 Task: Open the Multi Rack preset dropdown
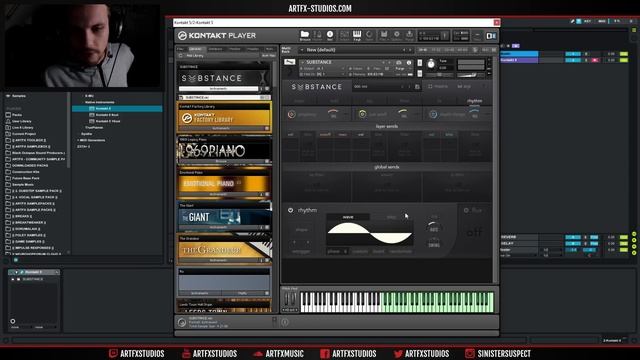pyautogui.click(x=302, y=50)
